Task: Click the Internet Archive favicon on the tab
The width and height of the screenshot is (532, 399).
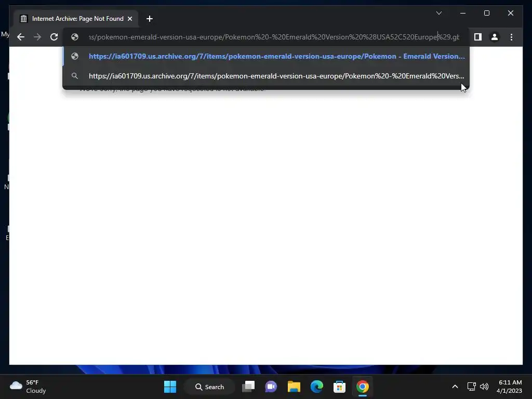Action: (23, 19)
